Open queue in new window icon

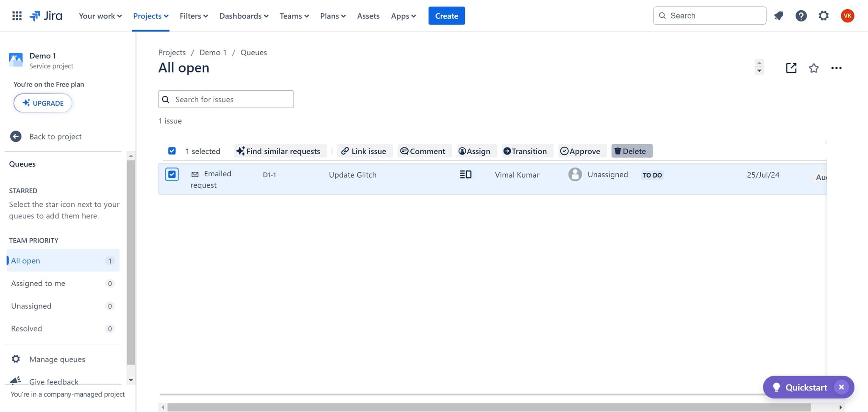coord(791,68)
